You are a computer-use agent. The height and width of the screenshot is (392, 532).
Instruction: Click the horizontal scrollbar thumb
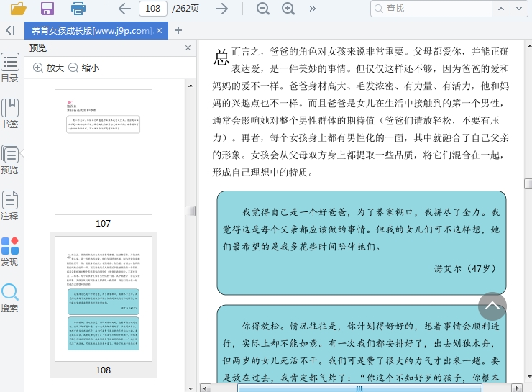(x=359, y=388)
